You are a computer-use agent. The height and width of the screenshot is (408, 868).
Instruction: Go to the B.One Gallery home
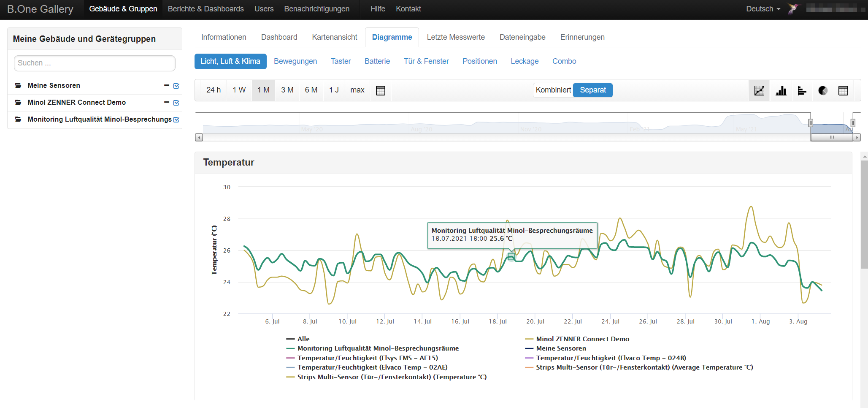pos(41,9)
